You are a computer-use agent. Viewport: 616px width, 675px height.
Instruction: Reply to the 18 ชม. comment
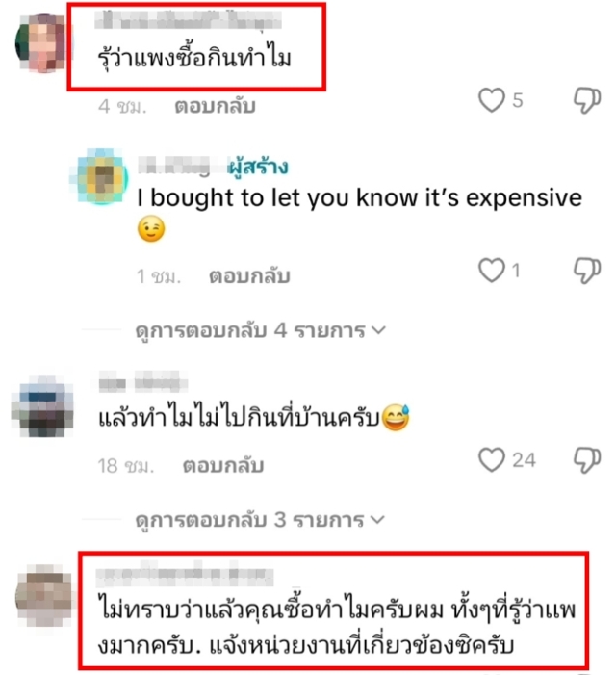coord(223,466)
